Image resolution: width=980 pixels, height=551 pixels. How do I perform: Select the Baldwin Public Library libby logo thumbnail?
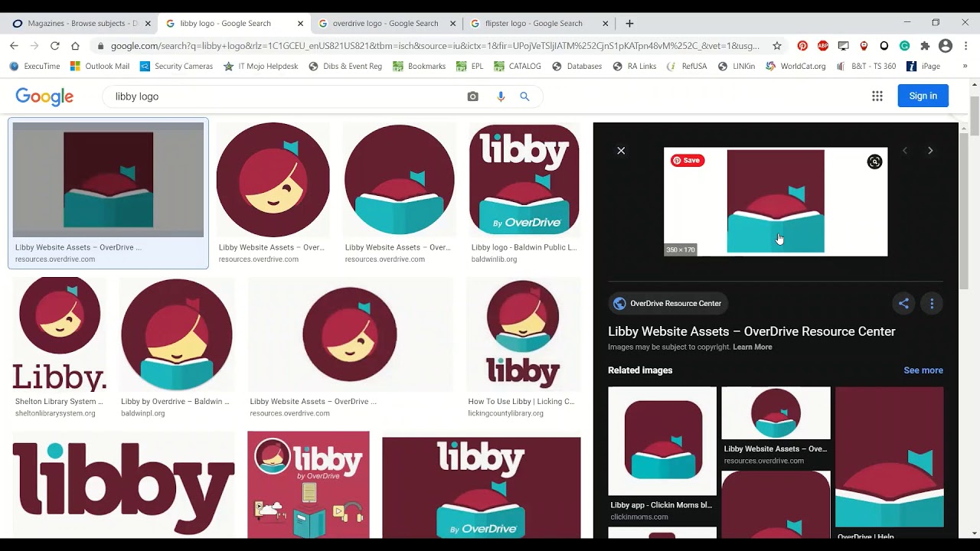[524, 180]
